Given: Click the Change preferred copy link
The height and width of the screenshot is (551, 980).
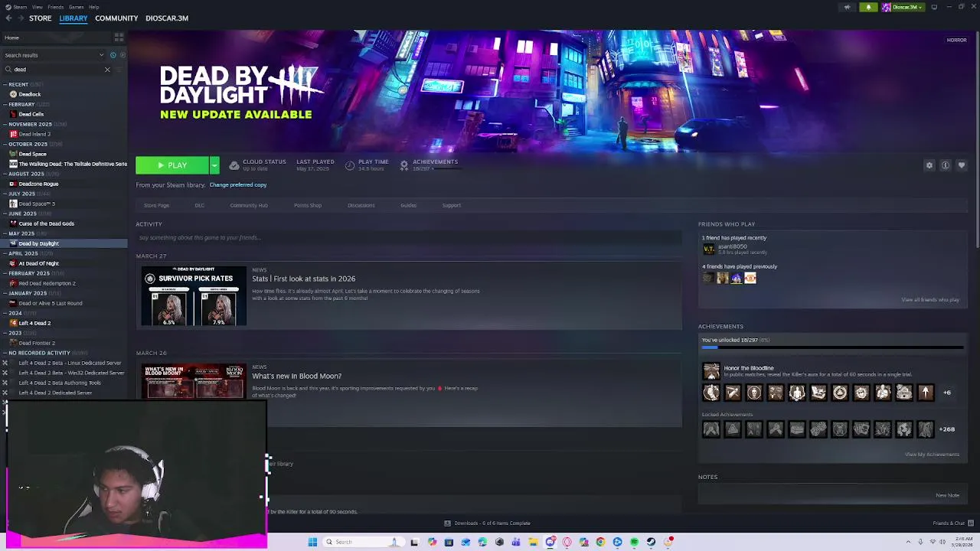Looking at the screenshot, I should click(238, 184).
